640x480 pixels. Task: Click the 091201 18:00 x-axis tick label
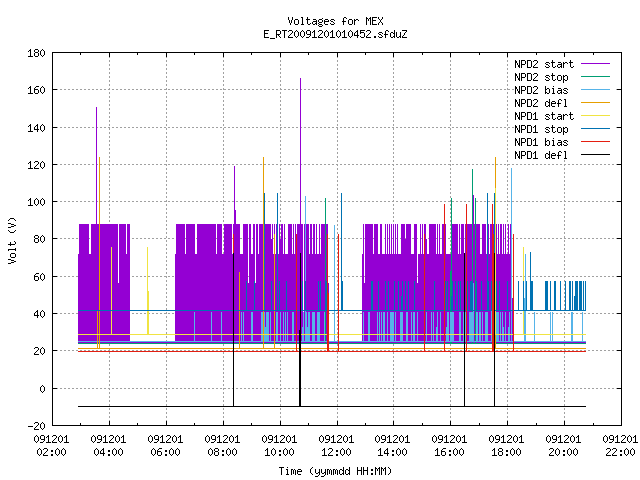pos(506,446)
